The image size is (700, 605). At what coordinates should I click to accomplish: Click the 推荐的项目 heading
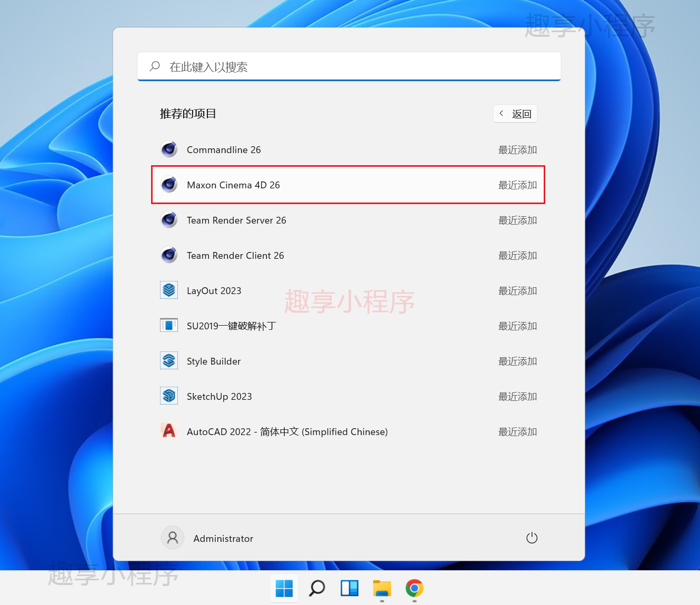[x=188, y=114]
